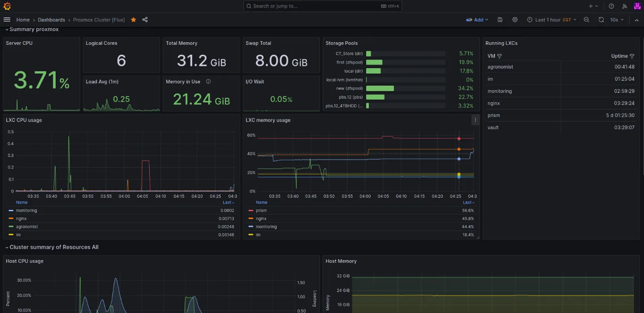This screenshot has height=313, width=644.
Task: Select the vault row in Running LXCs
Action: (562, 127)
